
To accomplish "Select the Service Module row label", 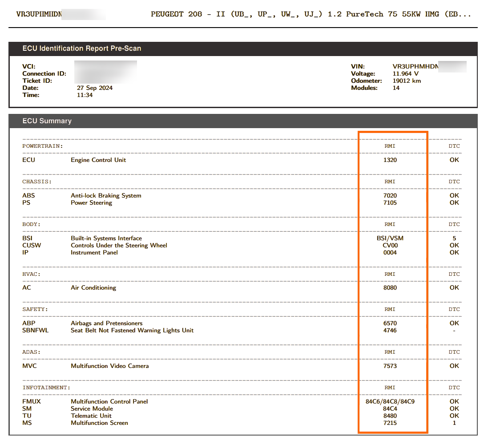I will (x=92, y=409).
